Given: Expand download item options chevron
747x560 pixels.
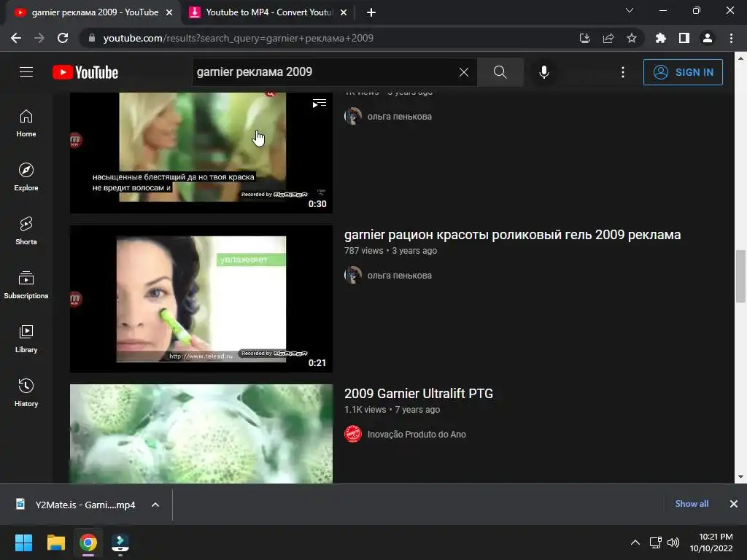Looking at the screenshot, I should click(155, 505).
